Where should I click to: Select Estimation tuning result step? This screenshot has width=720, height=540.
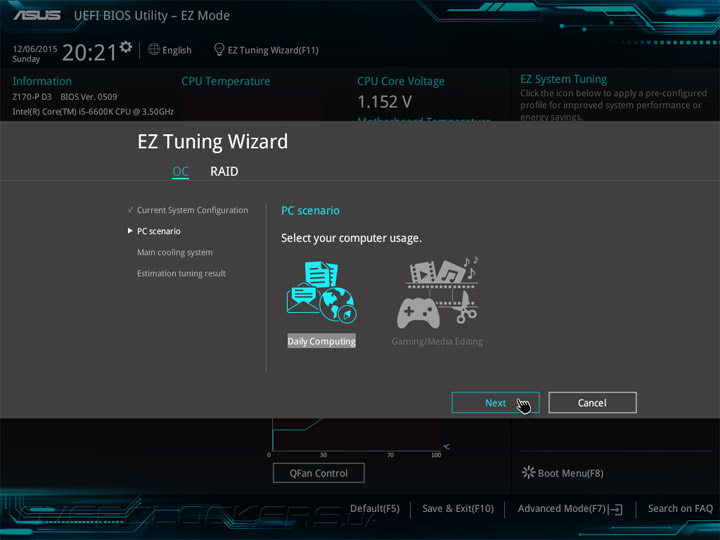point(181,273)
